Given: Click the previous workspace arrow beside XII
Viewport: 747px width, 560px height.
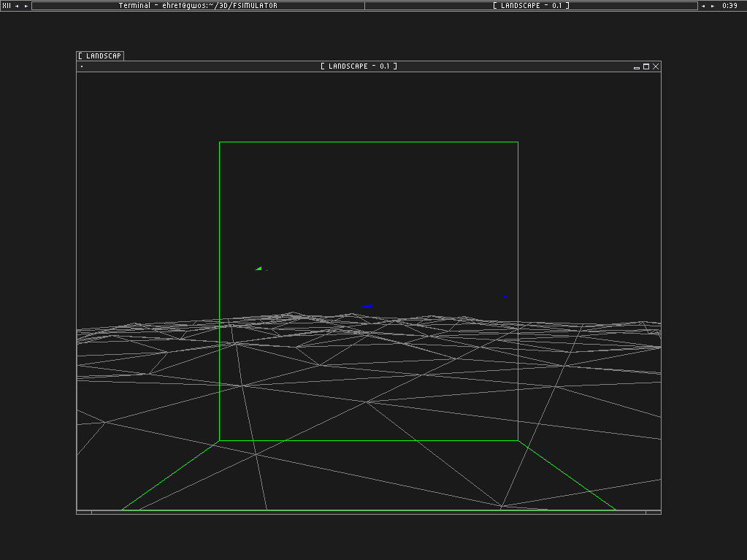Looking at the screenshot, I should click(17, 6).
